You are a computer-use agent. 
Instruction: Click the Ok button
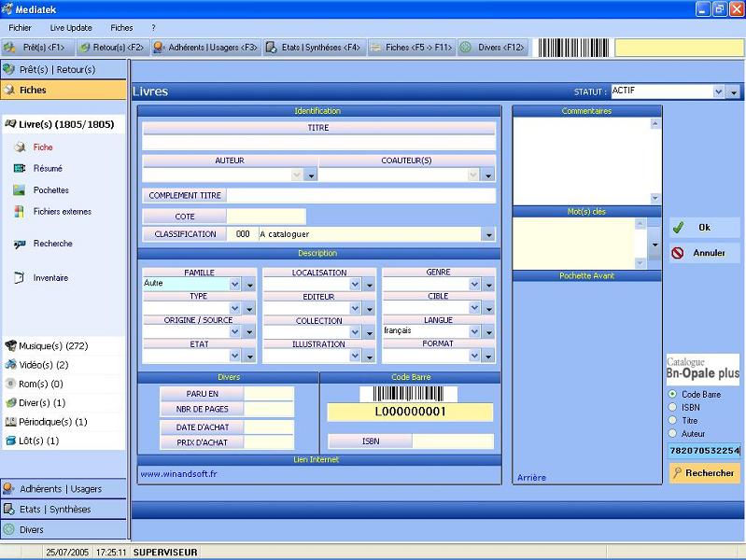click(x=704, y=228)
